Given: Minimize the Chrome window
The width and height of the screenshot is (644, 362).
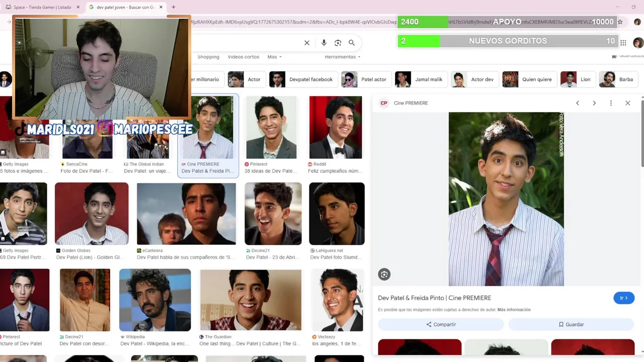Looking at the screenshot, I should [618, 7].
